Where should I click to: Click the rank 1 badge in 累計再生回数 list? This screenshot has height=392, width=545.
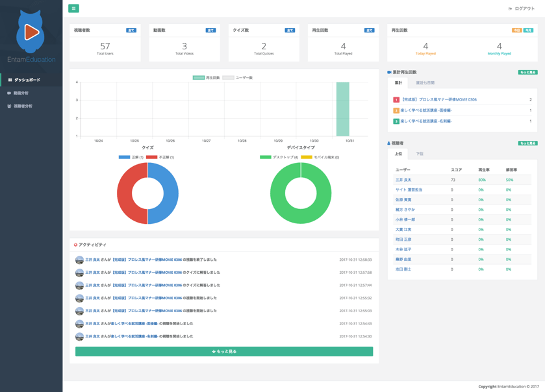[x=396, y=100]
